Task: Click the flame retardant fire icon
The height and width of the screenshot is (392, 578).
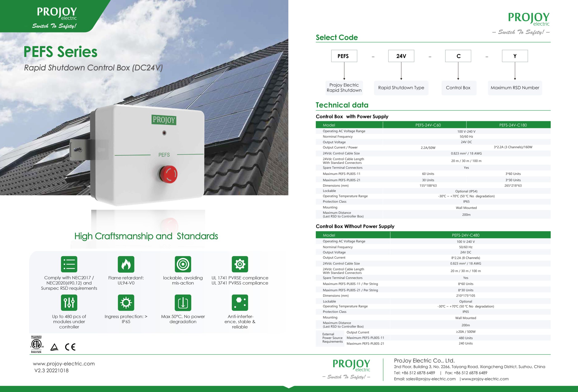Action: (x=126, y=264)
